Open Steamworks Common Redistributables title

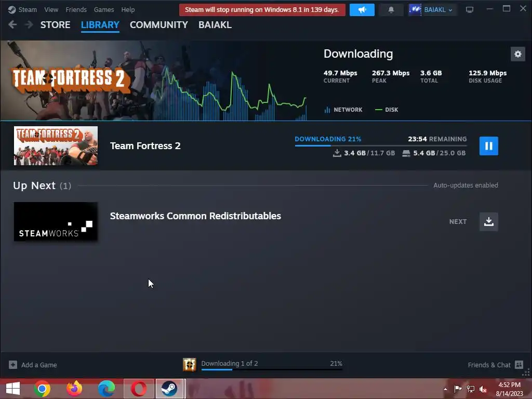[x=195, y=216]
